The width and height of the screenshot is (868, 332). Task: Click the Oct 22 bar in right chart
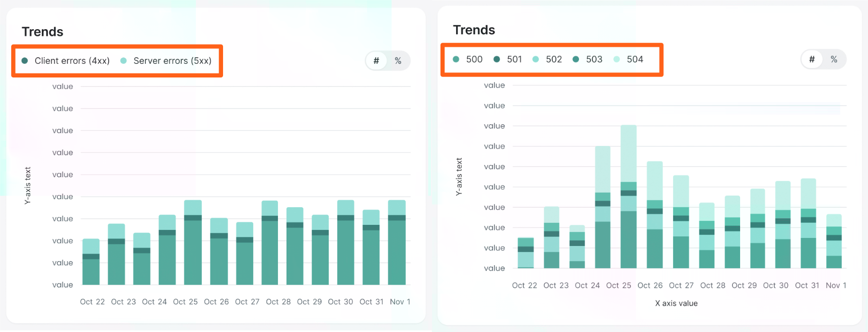(x=526, y=253)
